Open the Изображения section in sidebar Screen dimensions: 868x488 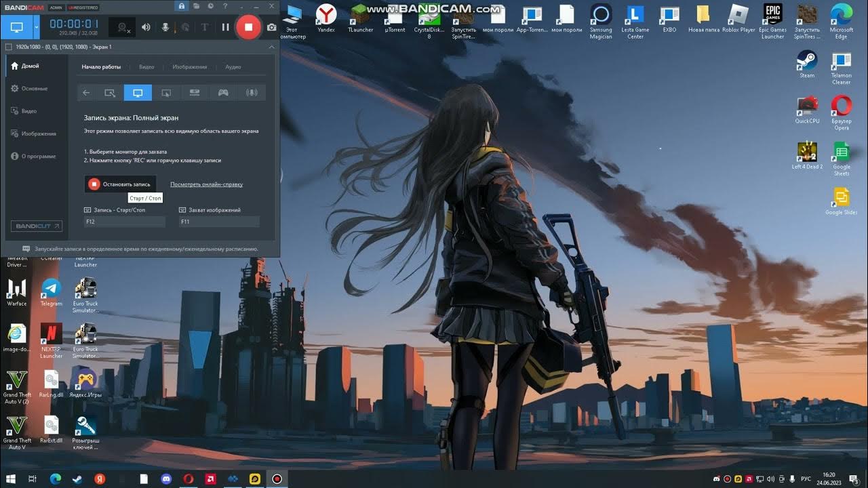pyautogui.click(x=33, y=134)
